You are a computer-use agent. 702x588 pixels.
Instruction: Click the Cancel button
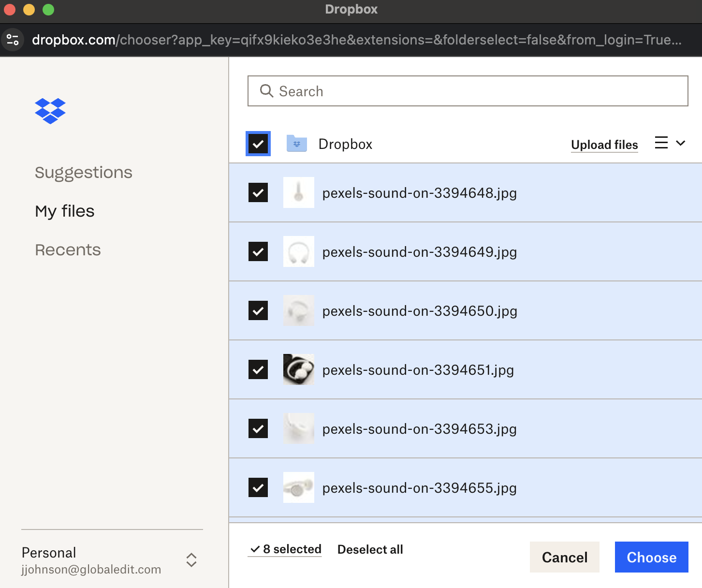pos(565,557)
